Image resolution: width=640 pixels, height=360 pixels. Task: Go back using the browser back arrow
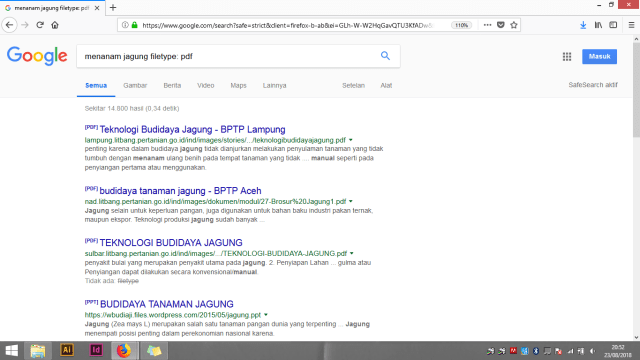[x=9, y=25]
